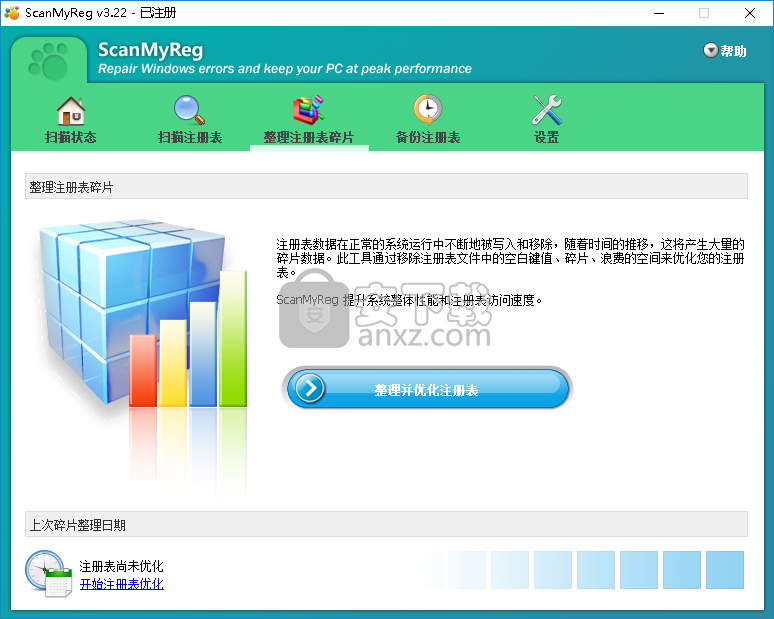Follow the 开始注册表优化 link
This screenshot has width=774, height=619.
pyautogui.click(x=121, y=584)
